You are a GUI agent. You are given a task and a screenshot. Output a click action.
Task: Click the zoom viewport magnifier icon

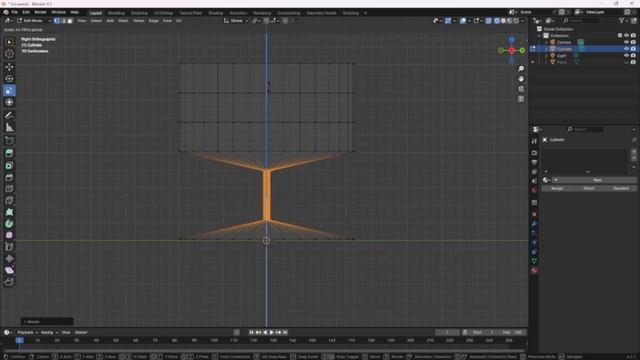[x=521, y=69]
